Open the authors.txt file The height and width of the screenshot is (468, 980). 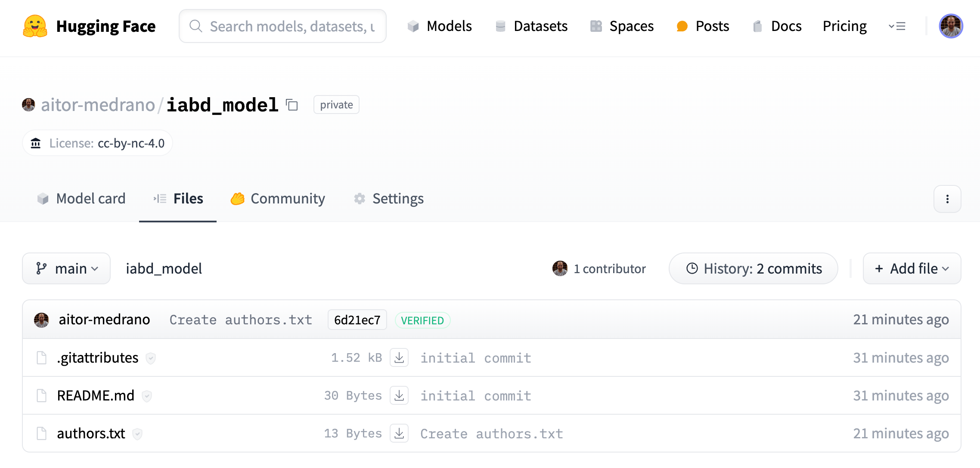91,434
